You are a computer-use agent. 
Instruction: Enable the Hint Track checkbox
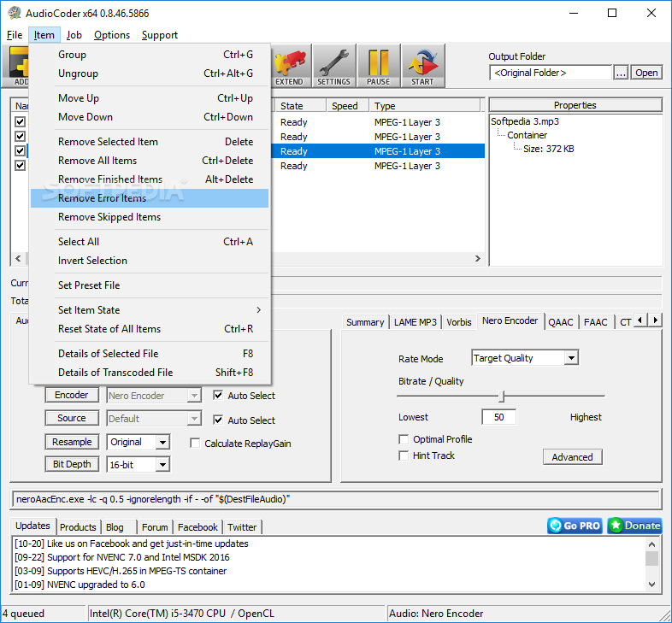click(404, 455)
